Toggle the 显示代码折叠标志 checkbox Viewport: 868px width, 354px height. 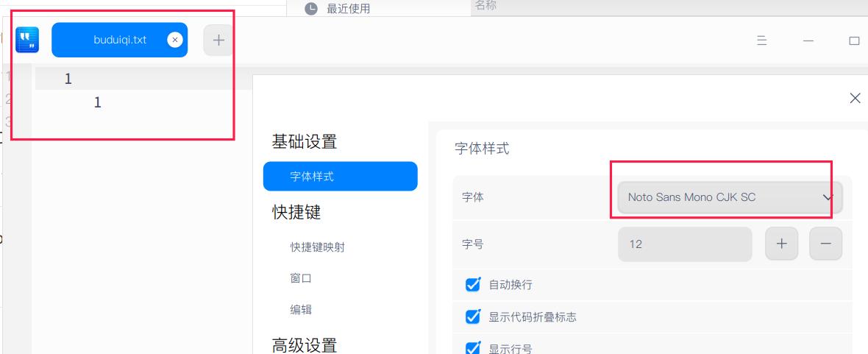[473, 316]
